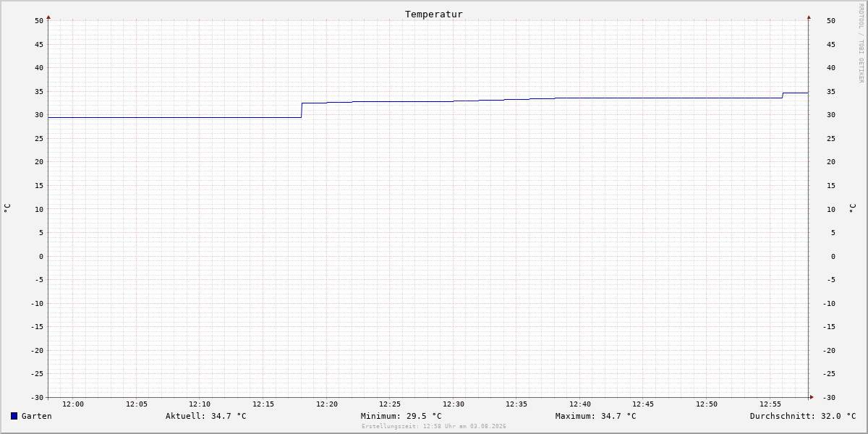Screen dimensions: 868x434
Task: Click the Erstellungszeit timestamp footer text
Action: point(434,426)
